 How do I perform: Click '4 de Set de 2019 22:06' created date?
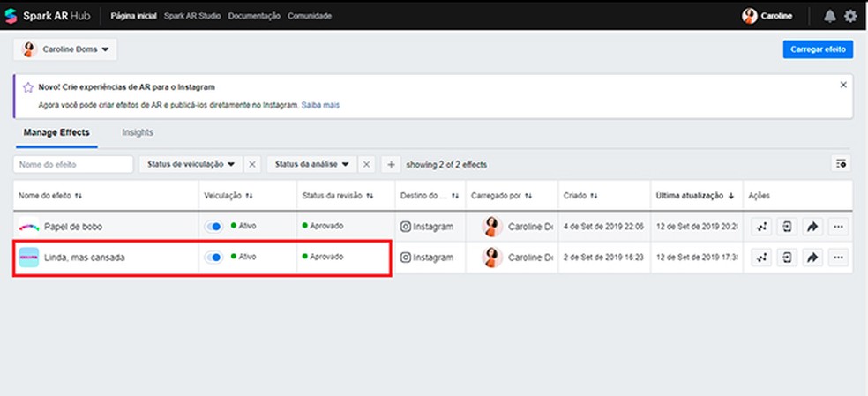(x=602, y=227)
